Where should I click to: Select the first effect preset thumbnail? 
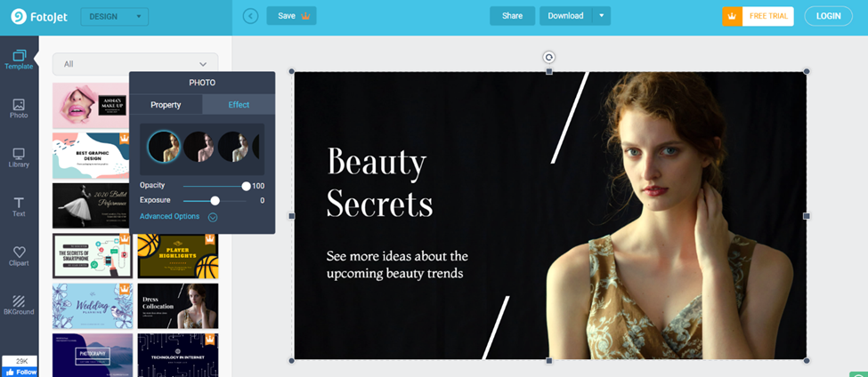164,147
